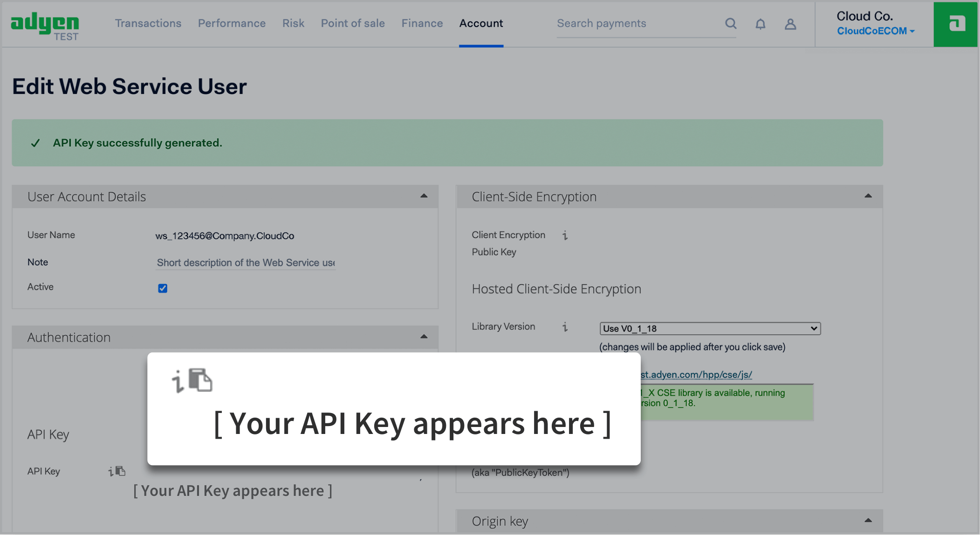Open Library Version dropdown
980x535 pixels.
pos(710,328)
